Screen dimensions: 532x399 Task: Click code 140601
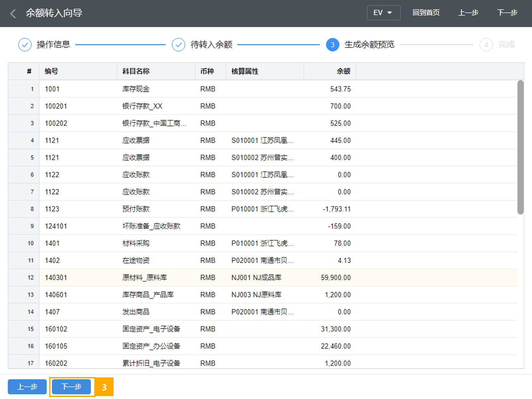click(x=56, y=295)
